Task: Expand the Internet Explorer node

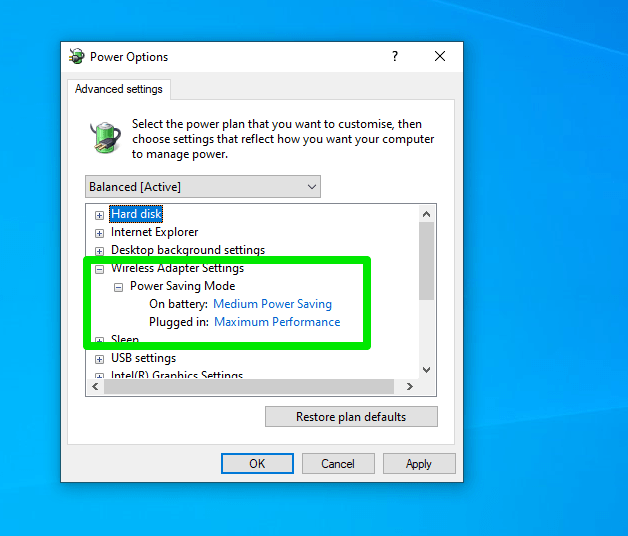Action: [x=99, y=233]
